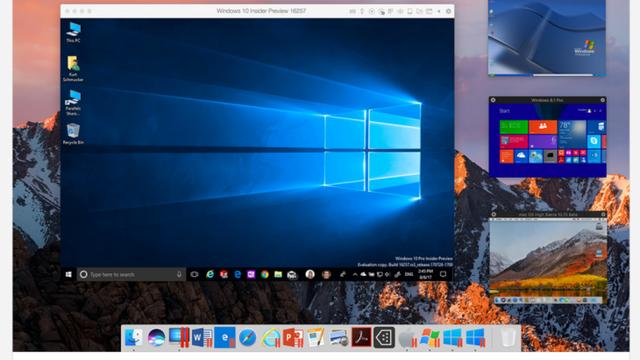Viewport: 640px width, 360px height.
Task: Open the Pages document icon in dock
Action: 316,338
